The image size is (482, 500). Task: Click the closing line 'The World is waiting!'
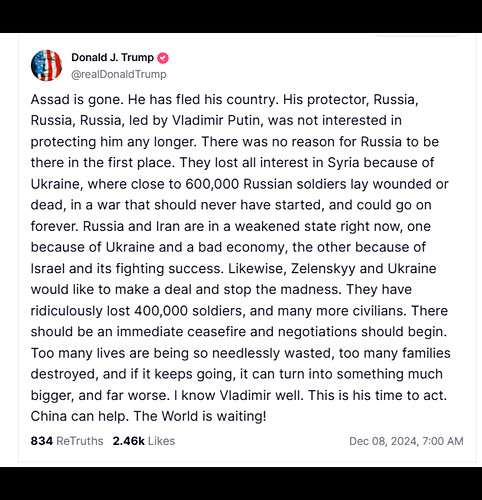tap(200, 416)
